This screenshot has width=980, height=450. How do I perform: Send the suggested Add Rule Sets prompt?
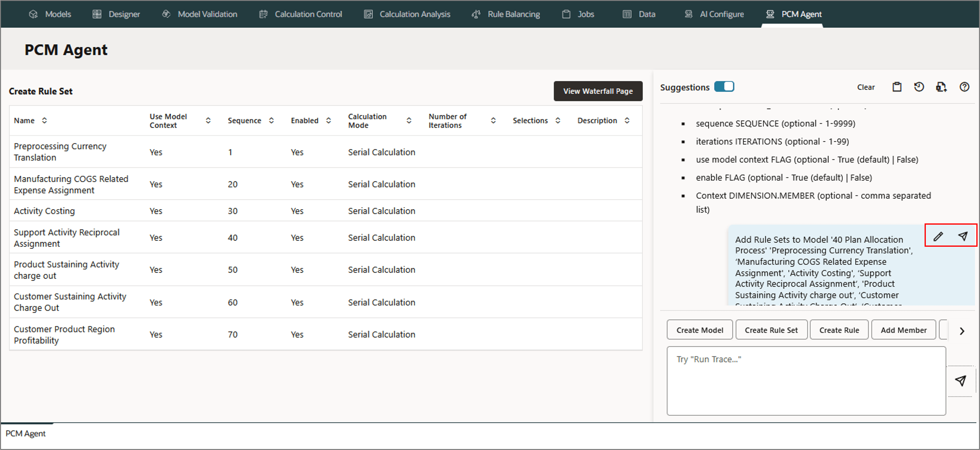point(962,236)
